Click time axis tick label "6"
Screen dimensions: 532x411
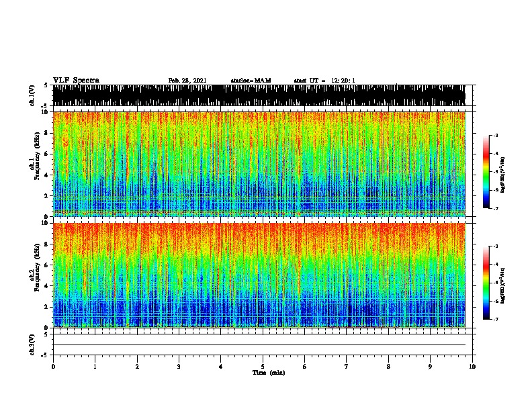[304, 367]
